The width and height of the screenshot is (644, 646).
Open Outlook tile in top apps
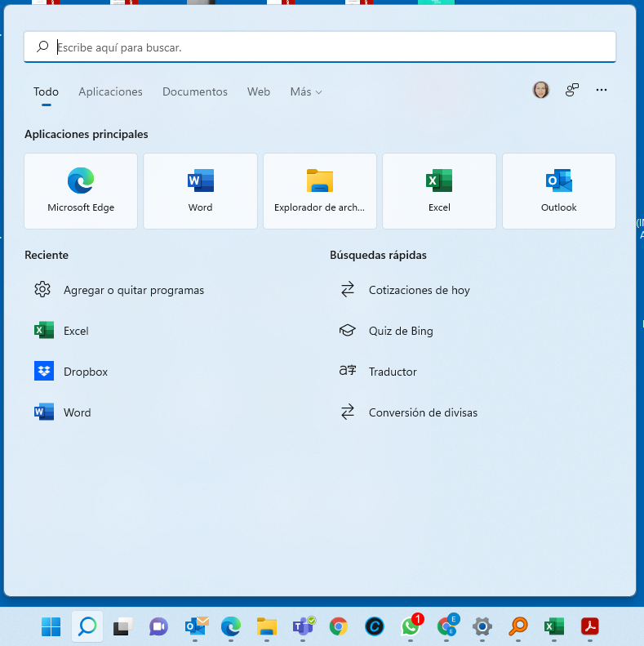pos(559,191)
